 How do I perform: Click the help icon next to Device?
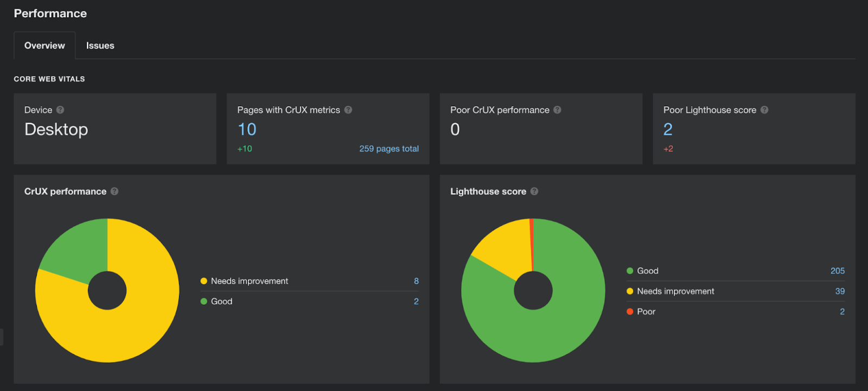point(60,110)
